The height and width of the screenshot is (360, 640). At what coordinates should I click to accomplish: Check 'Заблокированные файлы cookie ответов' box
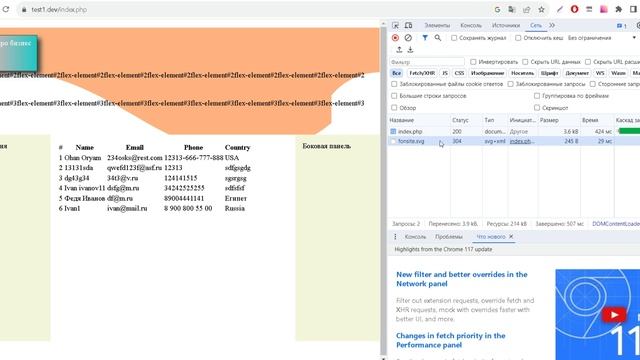pos(394,84)
